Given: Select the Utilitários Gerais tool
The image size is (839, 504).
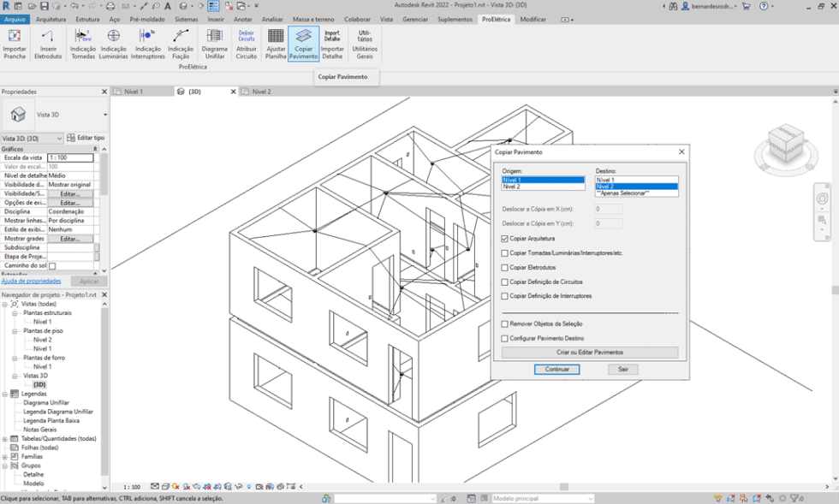Looking at the screenshot, I should pos(365,44).
